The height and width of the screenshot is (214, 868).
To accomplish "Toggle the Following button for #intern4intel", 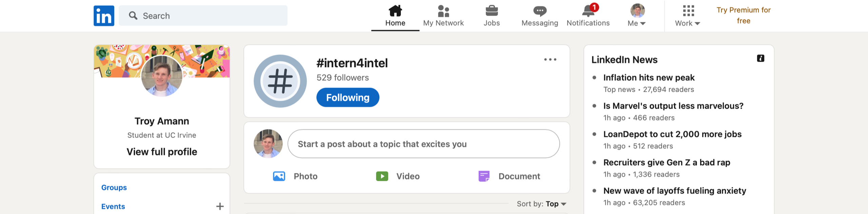I will coord(348,98).
